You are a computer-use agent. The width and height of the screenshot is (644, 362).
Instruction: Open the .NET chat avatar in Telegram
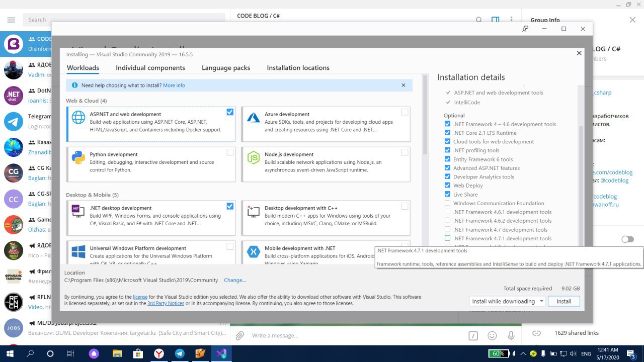pos(14,96)
